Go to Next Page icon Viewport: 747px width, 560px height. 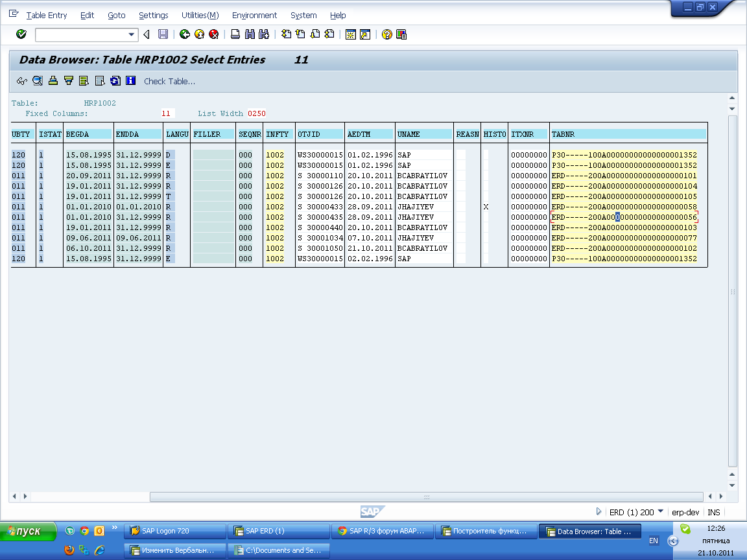315,34
